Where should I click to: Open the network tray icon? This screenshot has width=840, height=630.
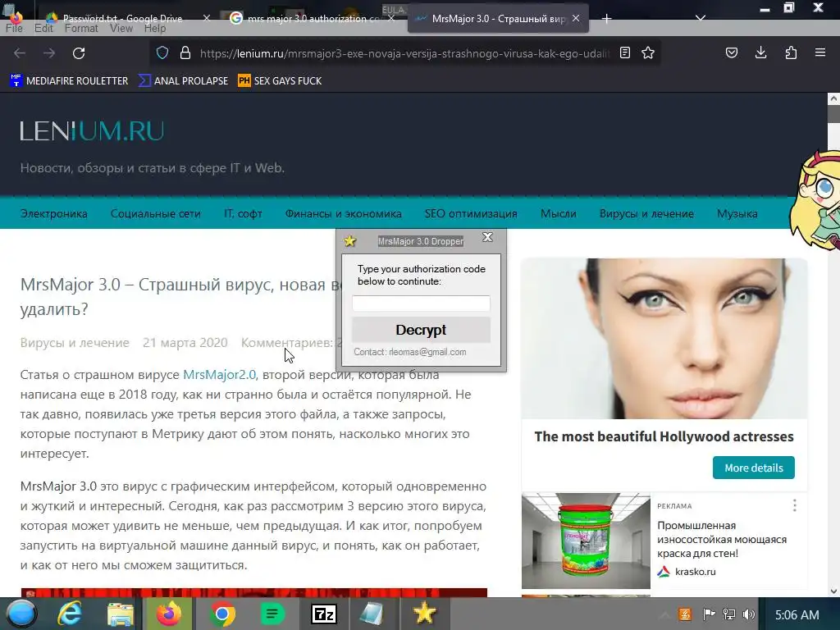click(728, 614)
